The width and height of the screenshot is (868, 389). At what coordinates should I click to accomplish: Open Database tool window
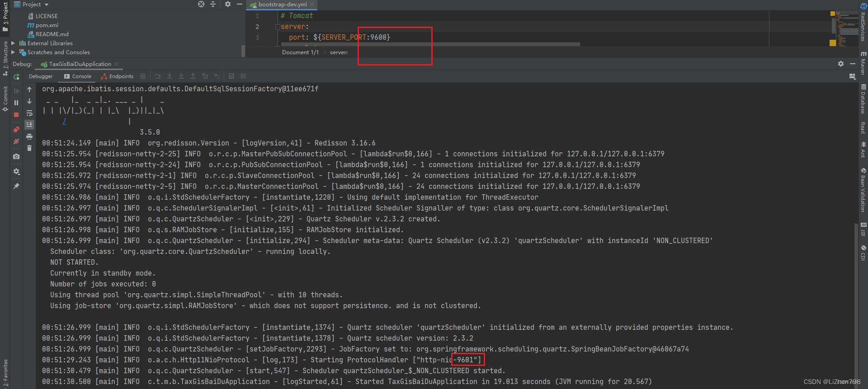[863, 99]
